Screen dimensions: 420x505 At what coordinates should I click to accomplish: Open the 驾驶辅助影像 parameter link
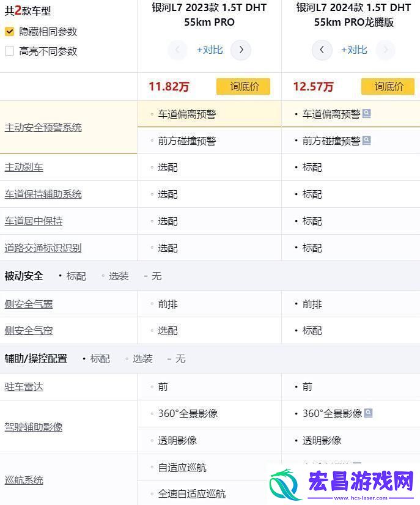point(34,427)
